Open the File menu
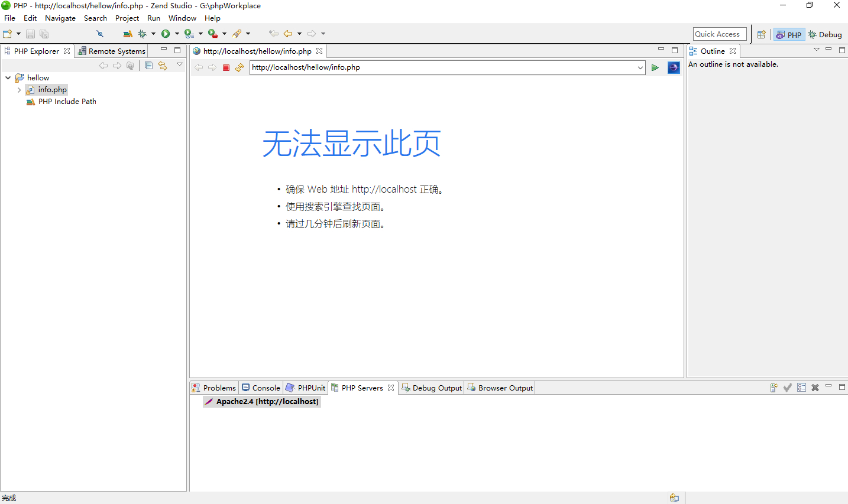 (10, 18)
